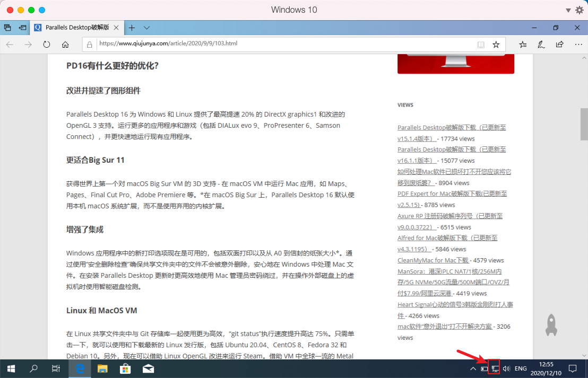Click the scrollbar down arrow

coord(584,356)
